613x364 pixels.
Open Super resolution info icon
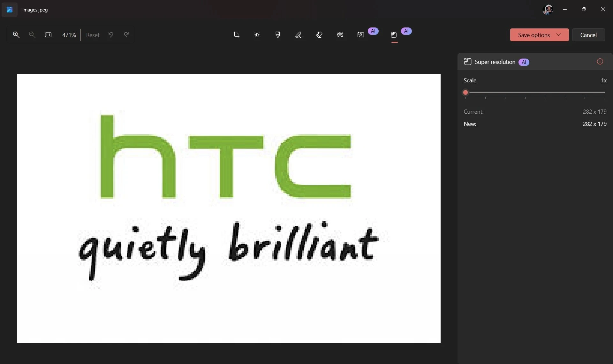600,62
